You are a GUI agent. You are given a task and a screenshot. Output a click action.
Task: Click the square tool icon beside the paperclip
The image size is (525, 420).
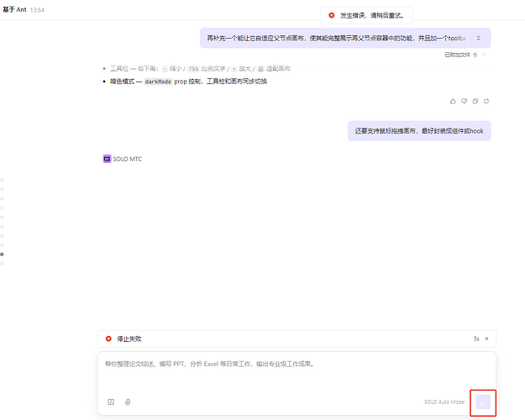tap(111, 402)
